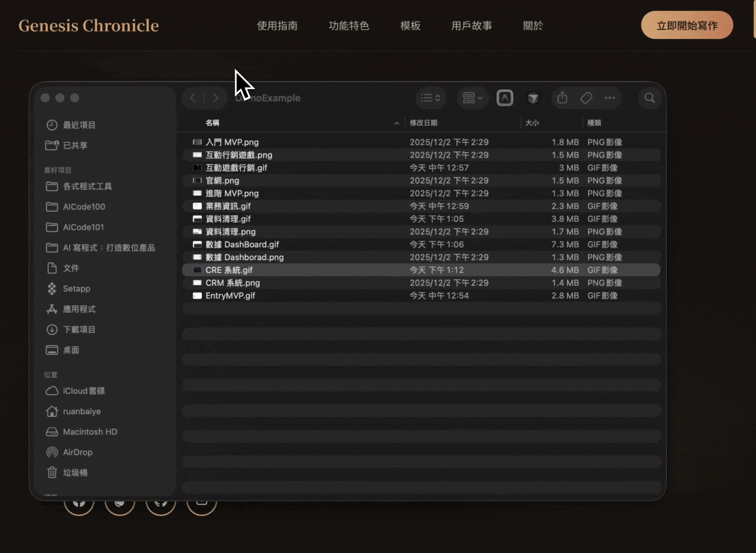Click the share icon in Finder toolbar
The width and height of the screenshot is (756, 553).
[562, 98]
